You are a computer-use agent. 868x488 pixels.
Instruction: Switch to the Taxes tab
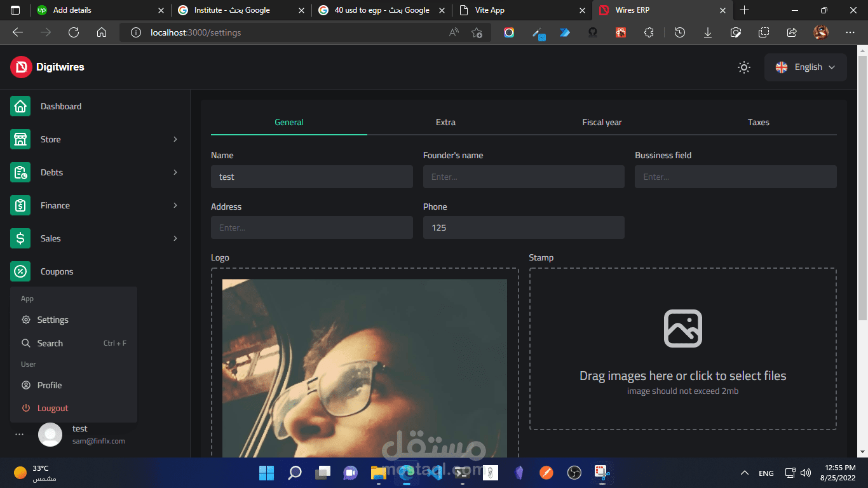point(759,122)
